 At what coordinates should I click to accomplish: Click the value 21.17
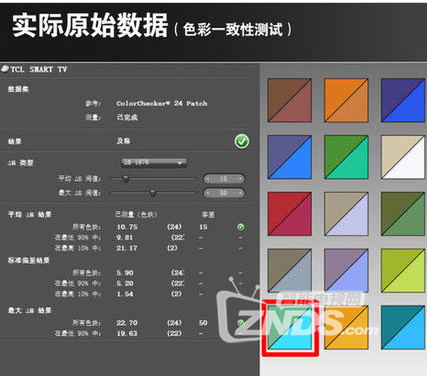pos(127,248)
